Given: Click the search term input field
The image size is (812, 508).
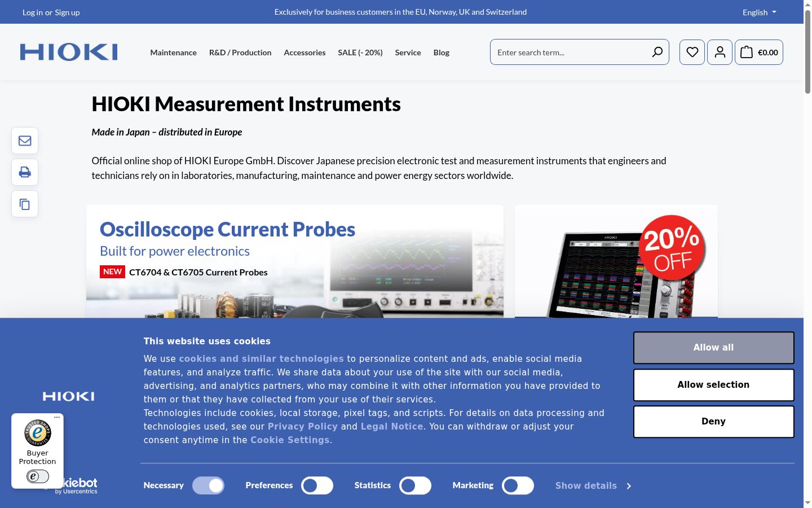Looking at the screenshot, I should click(x=570, y=52).
